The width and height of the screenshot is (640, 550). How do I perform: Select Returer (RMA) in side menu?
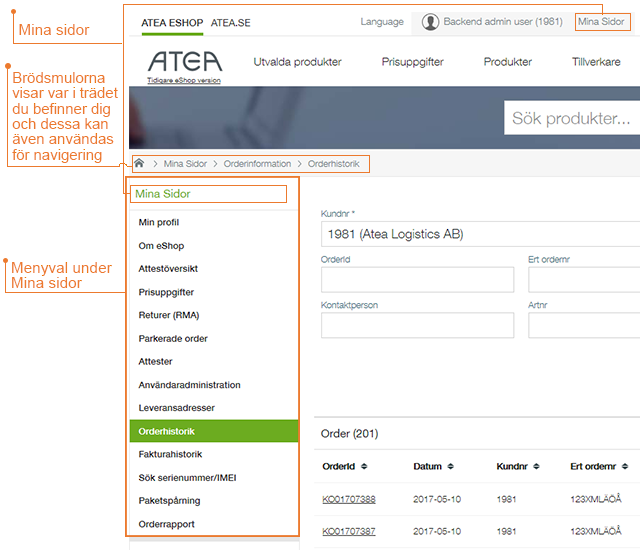point(168,315)
